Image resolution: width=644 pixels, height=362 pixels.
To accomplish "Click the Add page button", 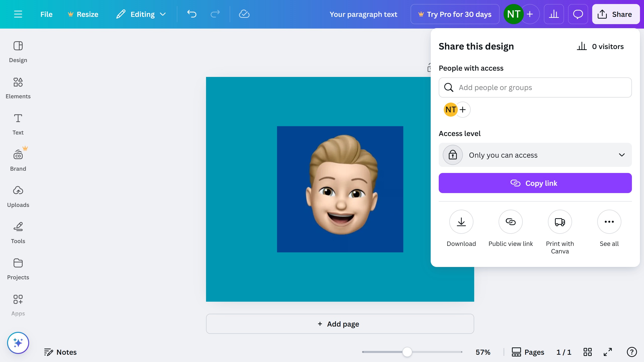I will click(340, 324).
